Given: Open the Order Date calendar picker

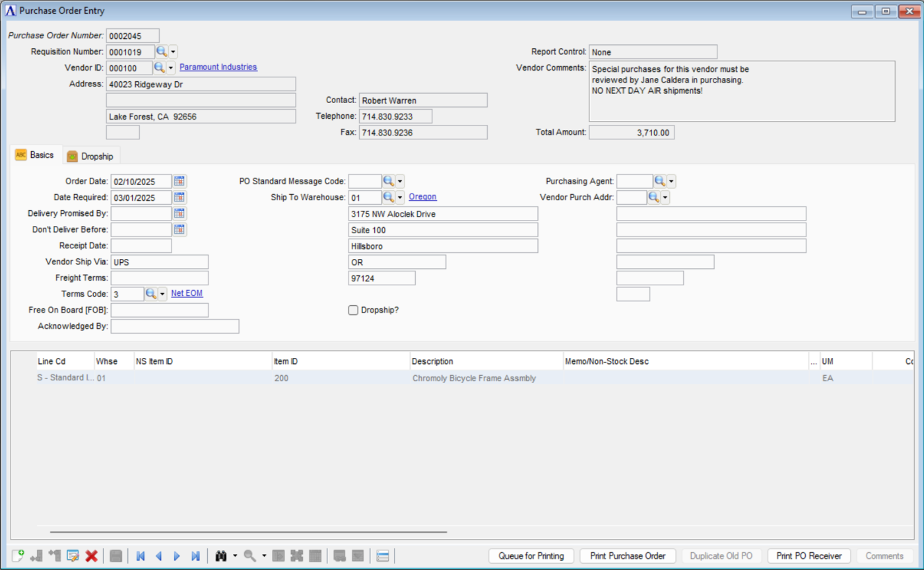Looking at the screenshot, I should (180, 181).
